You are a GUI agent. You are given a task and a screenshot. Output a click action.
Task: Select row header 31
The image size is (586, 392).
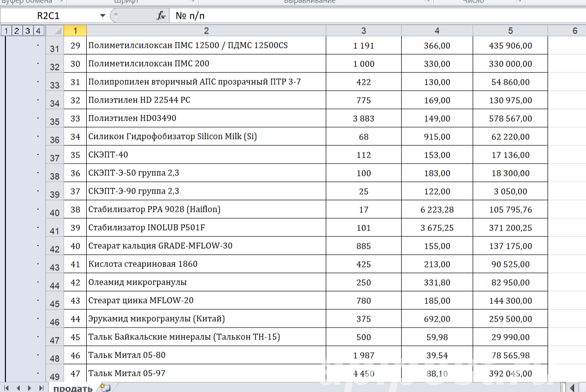(55, 45)
